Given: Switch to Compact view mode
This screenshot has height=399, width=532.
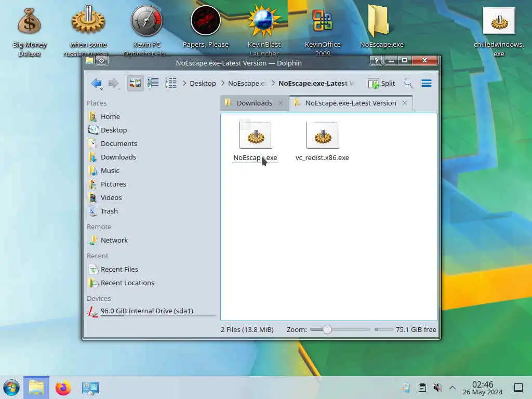Looking at the screenshot, I should pos(153,83).
